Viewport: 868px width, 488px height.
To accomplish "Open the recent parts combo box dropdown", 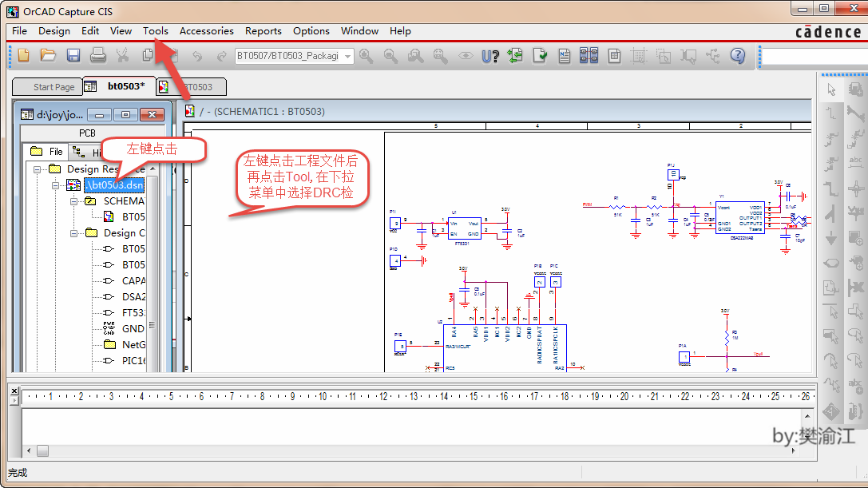I will tap(347, 56).
